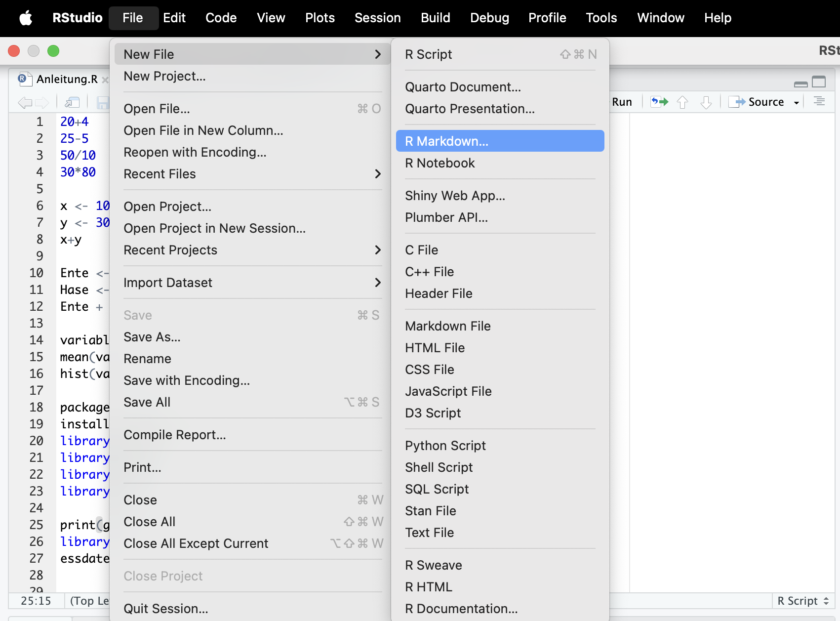Open the Plots menu
This screenshot has height=621, width=840.
[x=320, y=18]
